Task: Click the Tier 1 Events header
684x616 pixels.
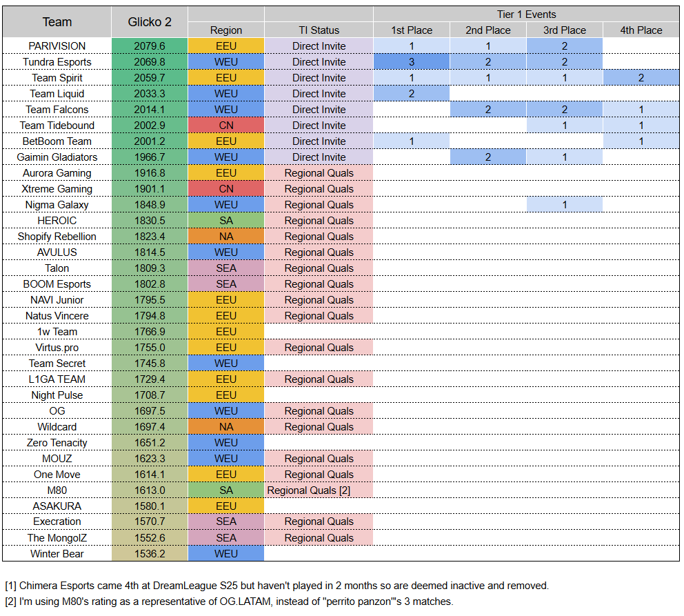Action: pyautogui.click(x=526, y=14)
